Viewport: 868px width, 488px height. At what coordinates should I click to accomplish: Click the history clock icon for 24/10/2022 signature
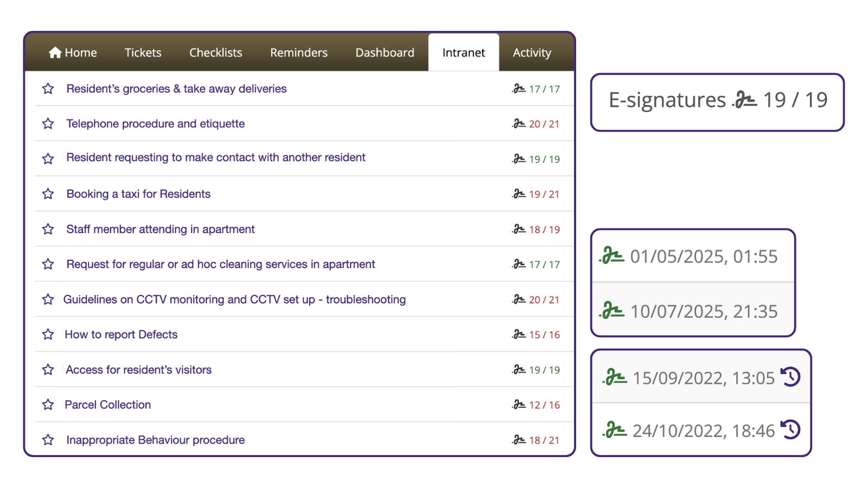790,429
